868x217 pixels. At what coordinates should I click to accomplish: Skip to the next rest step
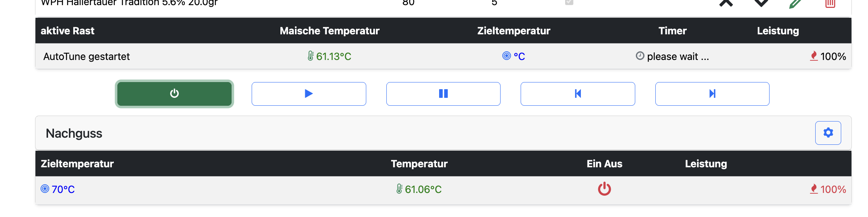(712, 94)
